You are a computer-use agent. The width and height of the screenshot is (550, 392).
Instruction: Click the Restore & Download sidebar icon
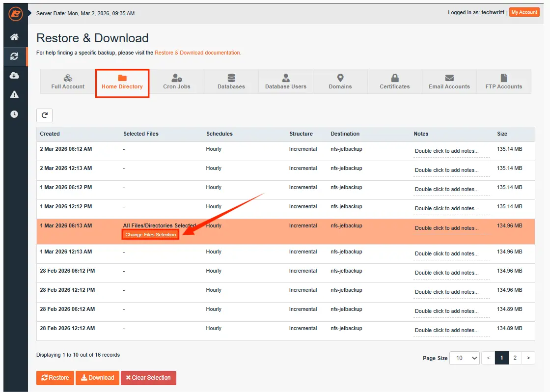(x=14, y=56)
